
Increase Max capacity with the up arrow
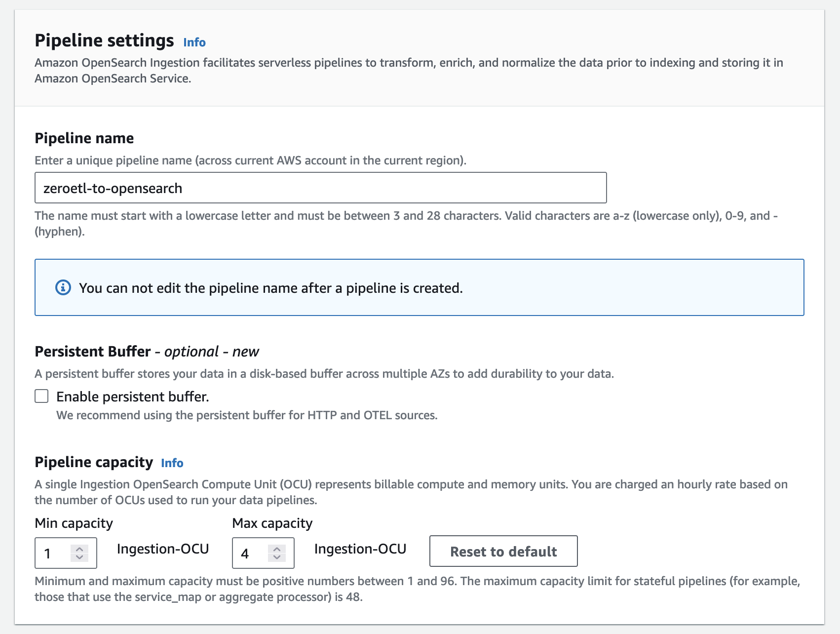[x=277, y=549]
